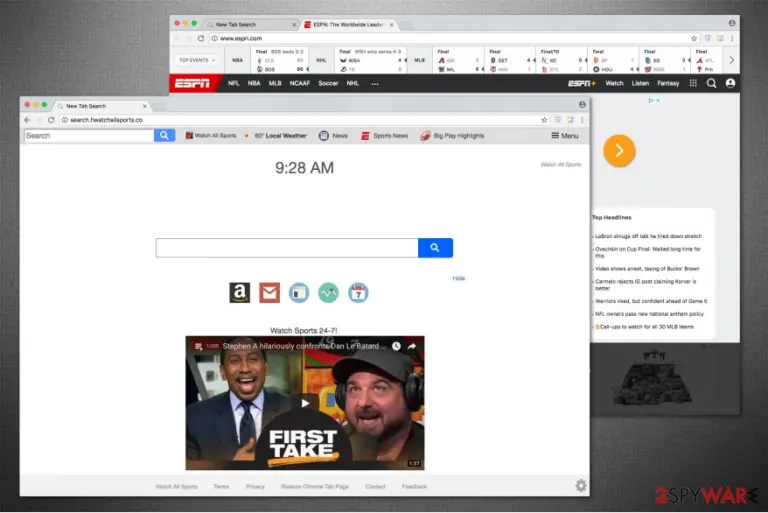
Task: Open NFL owners anthem policy headline
Action: click(x=649, y=314)
